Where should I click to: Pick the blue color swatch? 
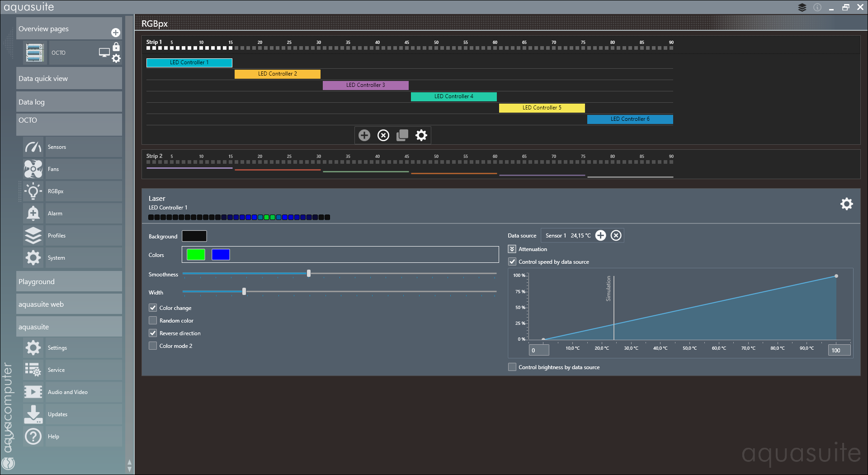[221, 255]
